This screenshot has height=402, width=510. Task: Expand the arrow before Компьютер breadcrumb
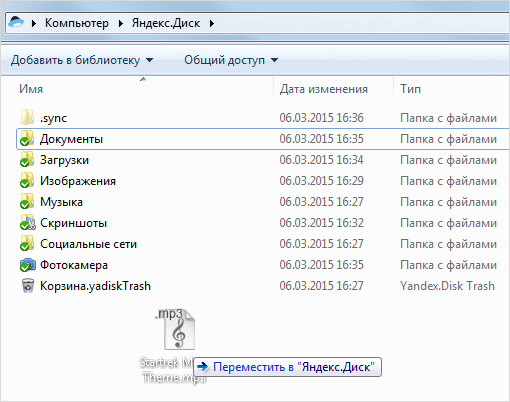click(x=34, y=23)
